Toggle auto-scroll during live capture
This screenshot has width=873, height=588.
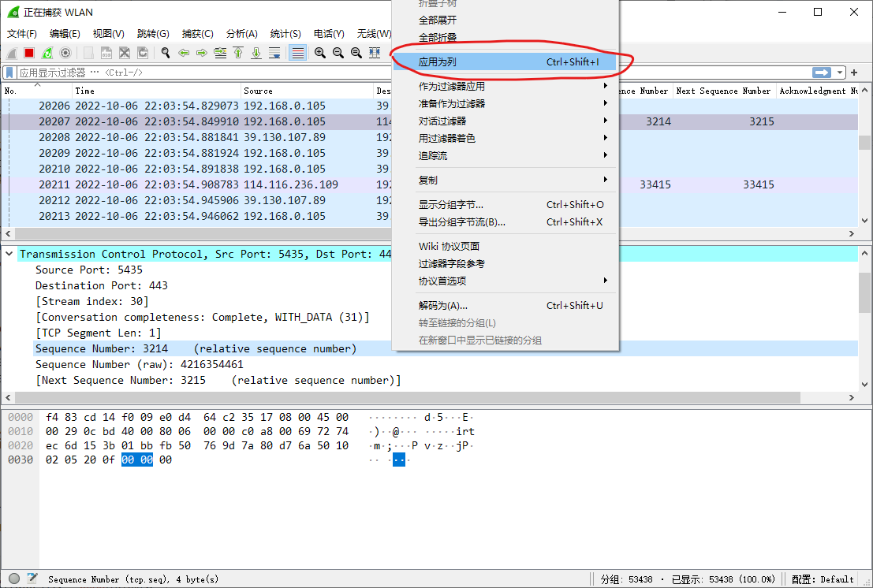point(274,53)
